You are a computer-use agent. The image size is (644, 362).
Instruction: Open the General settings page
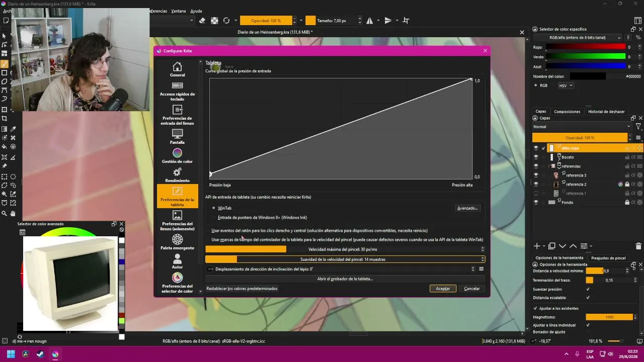(177, 69)
